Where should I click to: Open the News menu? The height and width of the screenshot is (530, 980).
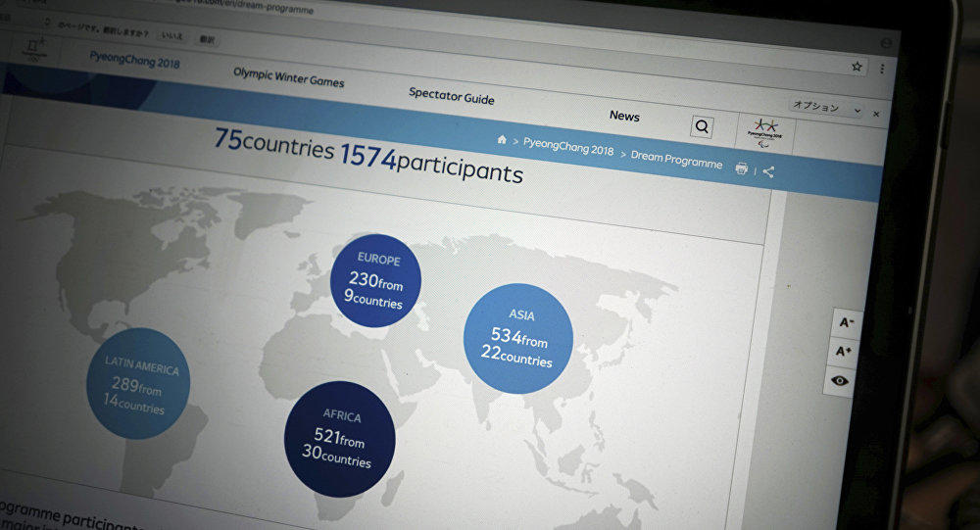624,116
